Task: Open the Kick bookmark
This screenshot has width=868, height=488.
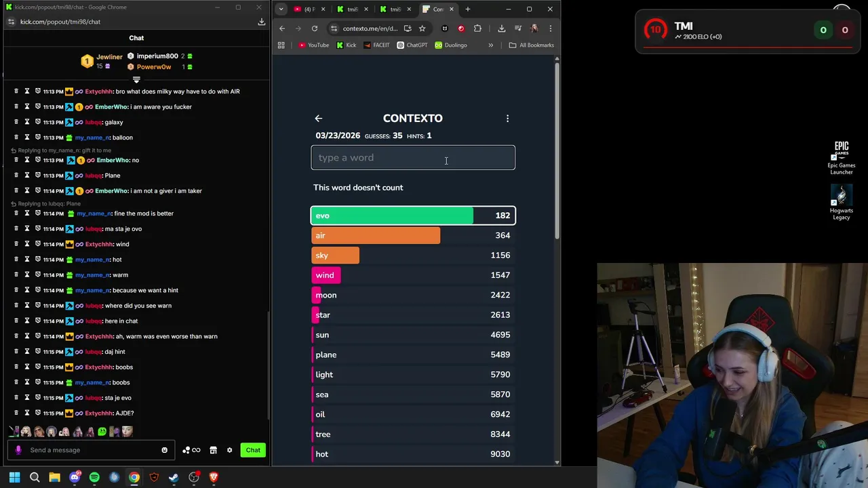Action: click(347, 45)
